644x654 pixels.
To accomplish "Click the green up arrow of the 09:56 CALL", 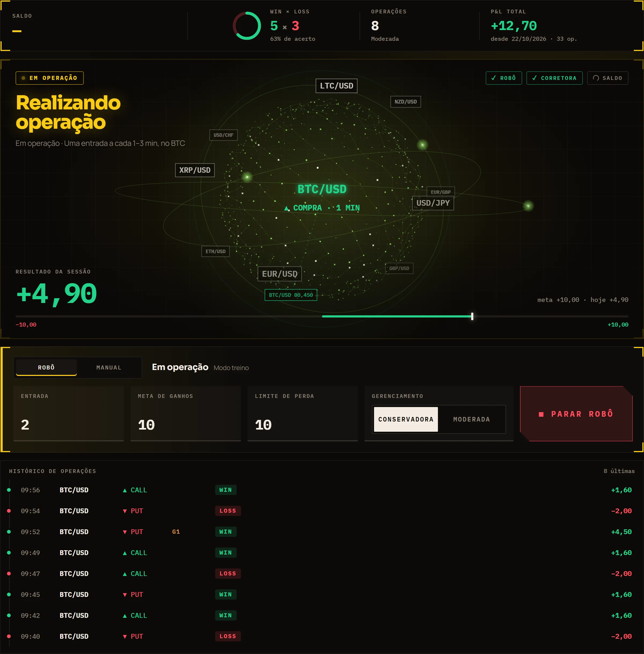I will [125, 490].
